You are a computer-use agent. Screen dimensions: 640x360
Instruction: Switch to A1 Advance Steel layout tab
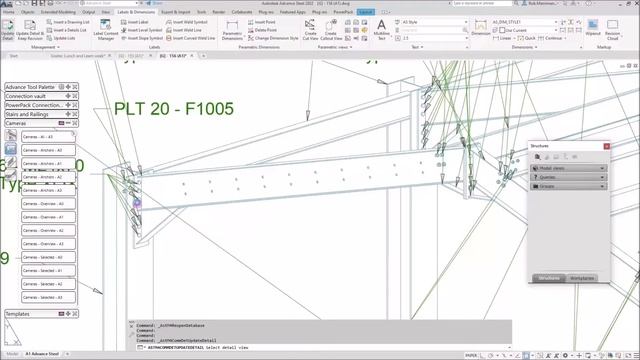tap(42, 354)
